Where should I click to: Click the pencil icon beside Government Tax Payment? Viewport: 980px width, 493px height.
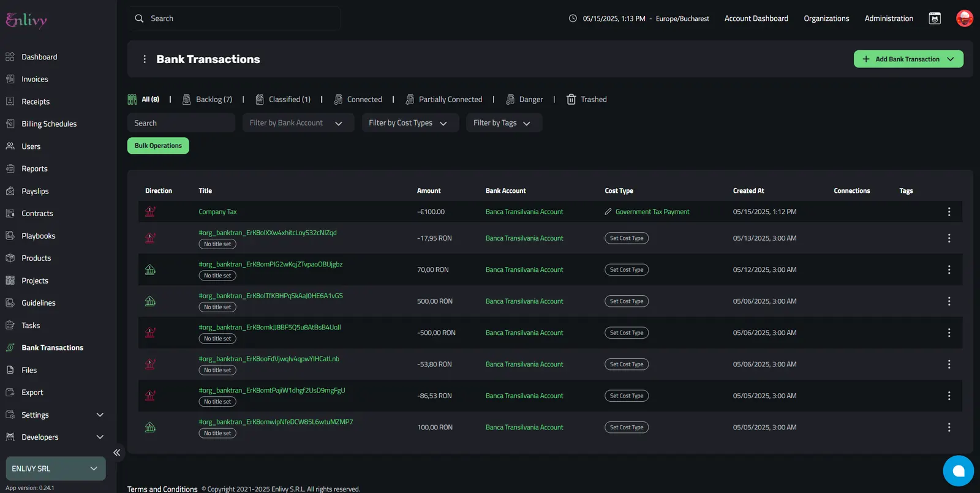pyautogui.click(x=608, y=212)
